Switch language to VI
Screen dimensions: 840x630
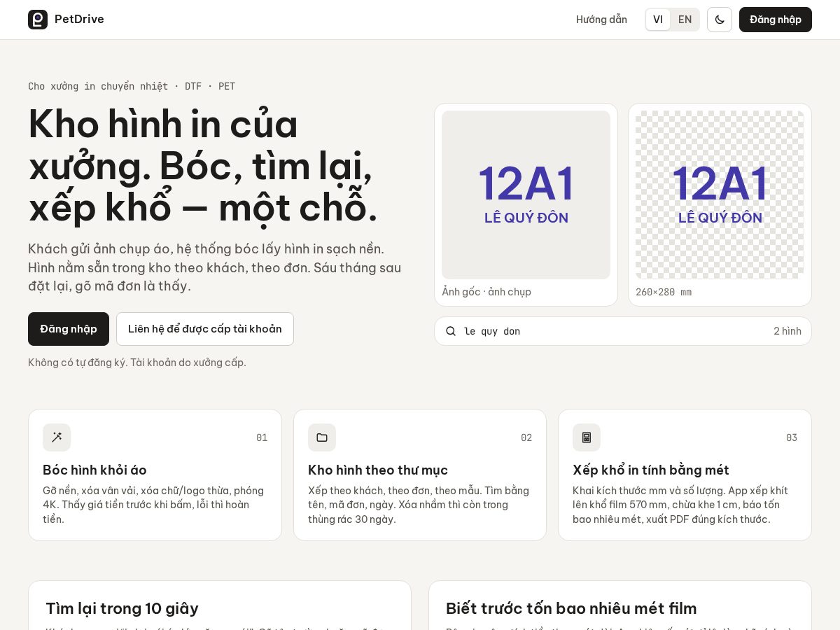[x=658, y=20]
